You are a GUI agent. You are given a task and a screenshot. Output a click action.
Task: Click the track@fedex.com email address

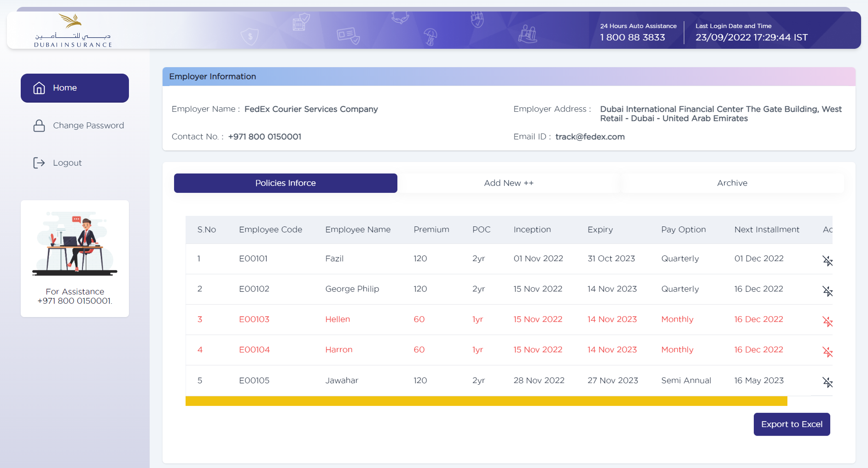tap(589, 137)
